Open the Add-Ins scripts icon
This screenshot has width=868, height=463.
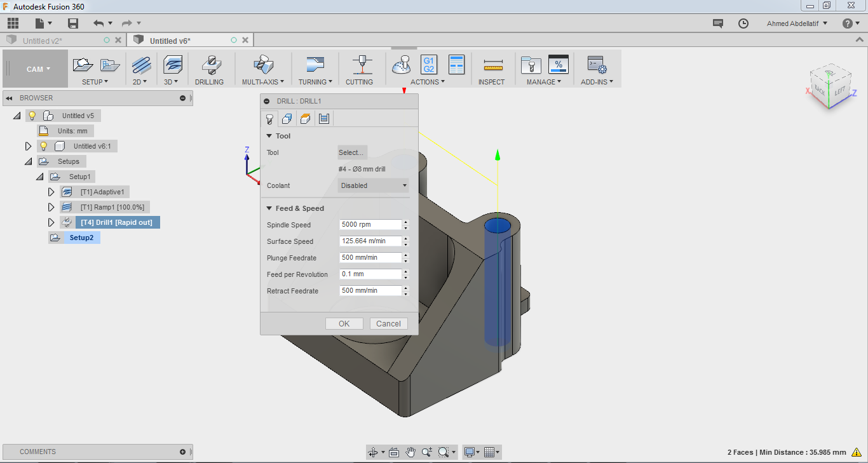click(597, 65)
